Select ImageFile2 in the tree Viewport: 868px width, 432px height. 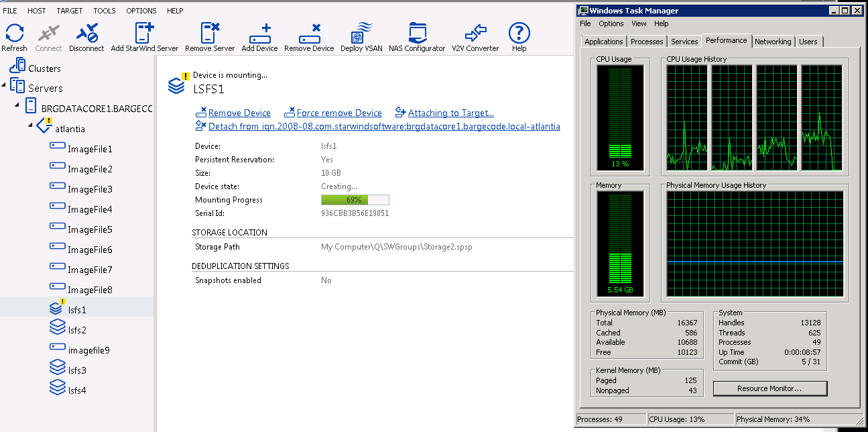tap(90, 169)
